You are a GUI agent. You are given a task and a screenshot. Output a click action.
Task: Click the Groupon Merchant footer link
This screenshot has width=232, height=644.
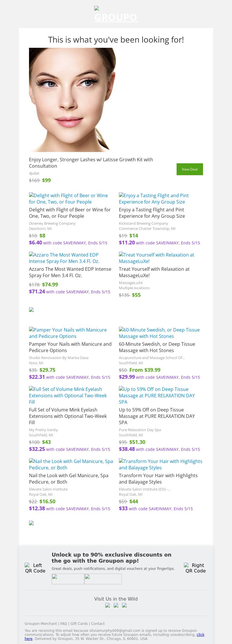click(41, 624)
